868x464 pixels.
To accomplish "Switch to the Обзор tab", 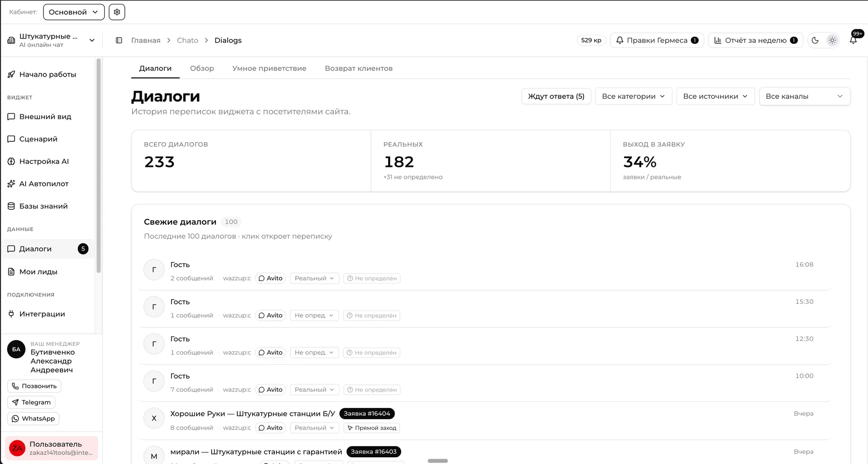I will pyautogui.click(x=202, y=68).
